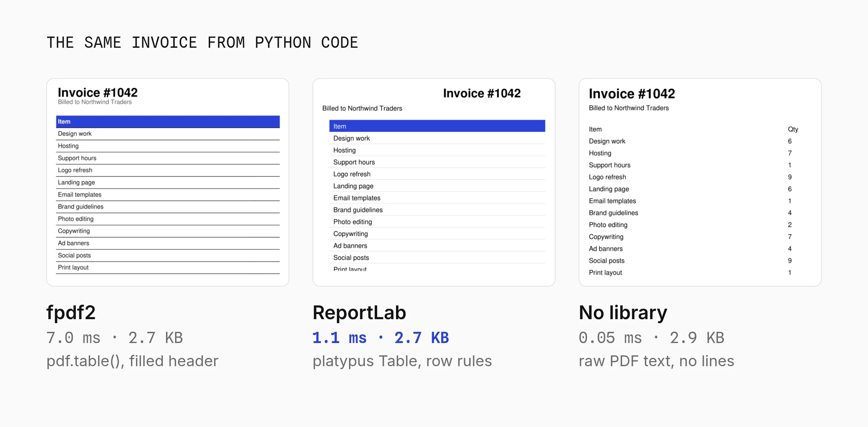Click 'Social posts' row in fpdf2 invoice
This screenshot has height=427, width=868.
[168, 255]
